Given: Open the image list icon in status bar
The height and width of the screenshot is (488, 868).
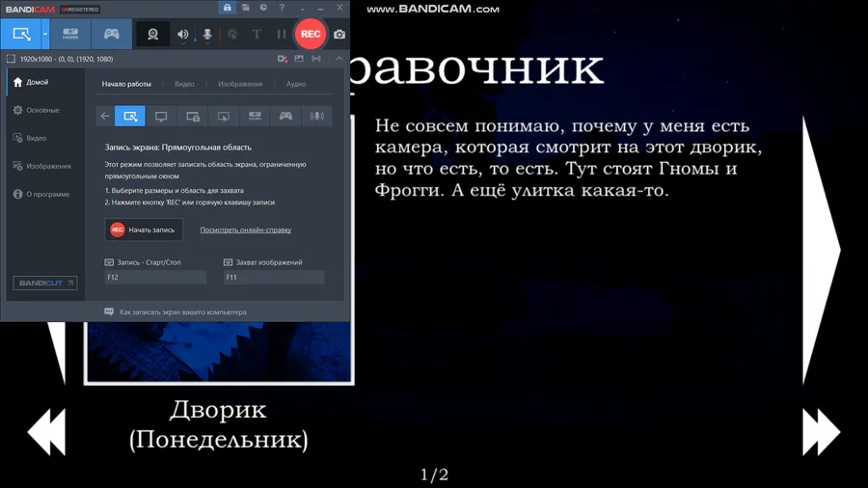Looking at the screenshot, I should coord(299,59).
